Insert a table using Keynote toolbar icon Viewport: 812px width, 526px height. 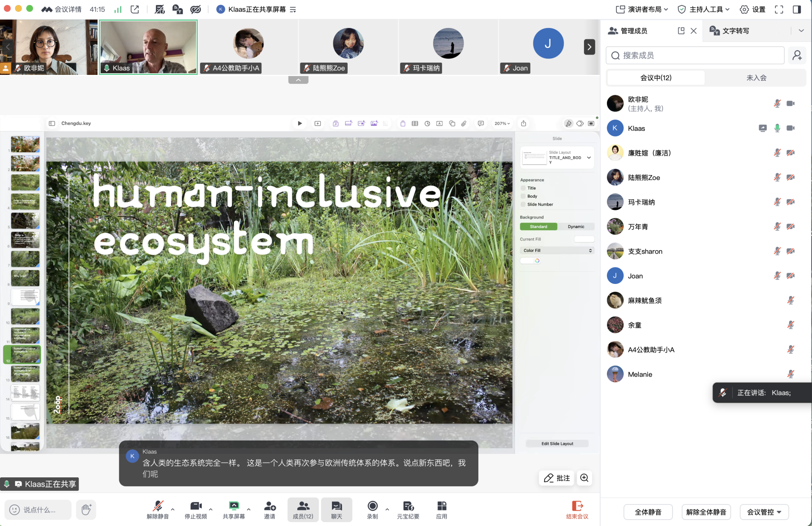pyautogui.click(x=415, y=124)
